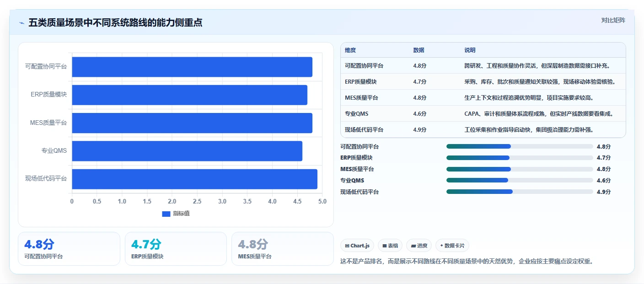Click the MES质量平台 progress bar
644x284 pixels.
tap(520, 169)
